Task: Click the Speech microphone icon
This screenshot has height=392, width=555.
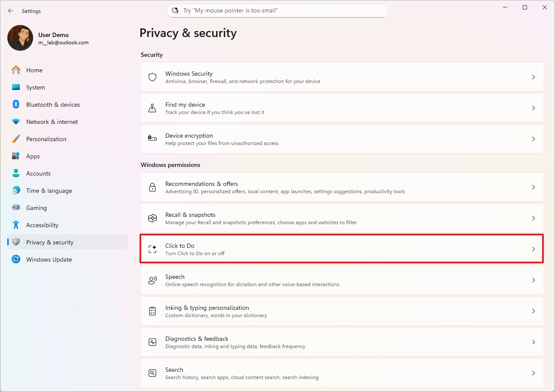Action: [x=152, y=280]
